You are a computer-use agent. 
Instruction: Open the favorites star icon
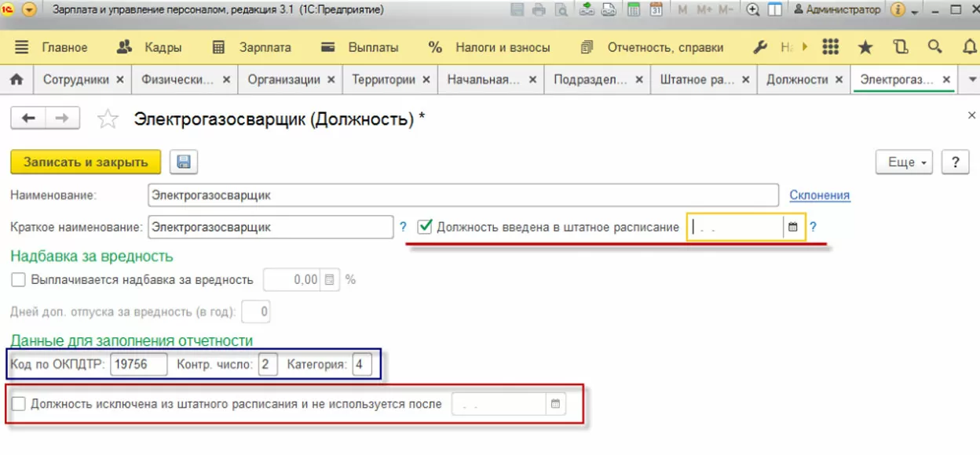coord(865,48)
